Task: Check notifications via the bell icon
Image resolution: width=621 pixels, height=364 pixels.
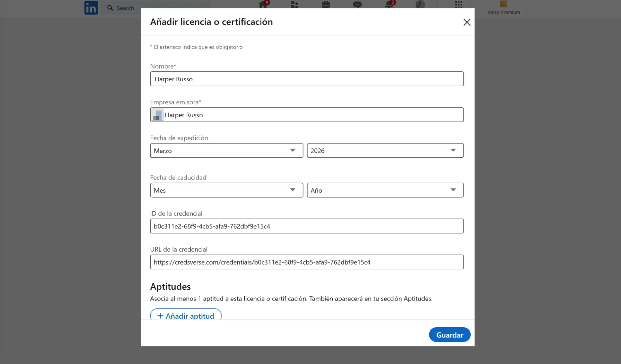Action: (389, 5)
